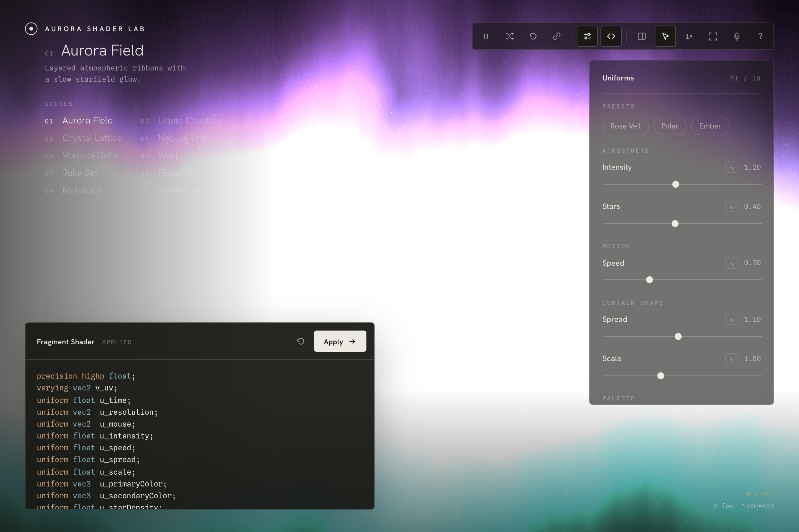Click the Speed slider handle
Viewport: 799px width, 532px height.
tap(649, 280)
